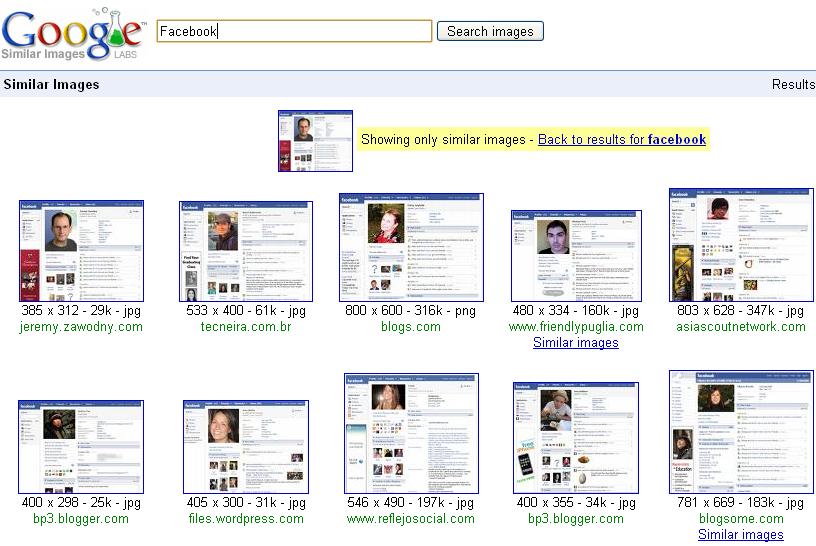Click the 405 x 300 - 31k - jpg text

click(246, 503)
